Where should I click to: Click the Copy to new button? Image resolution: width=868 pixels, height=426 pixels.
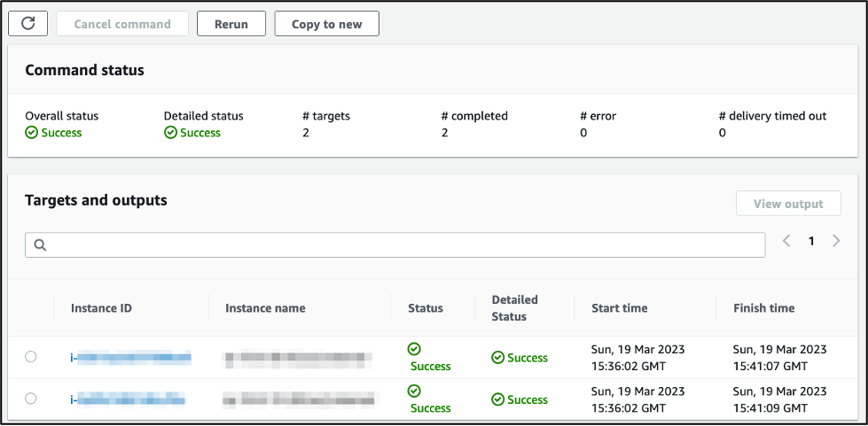click(326, 24)
